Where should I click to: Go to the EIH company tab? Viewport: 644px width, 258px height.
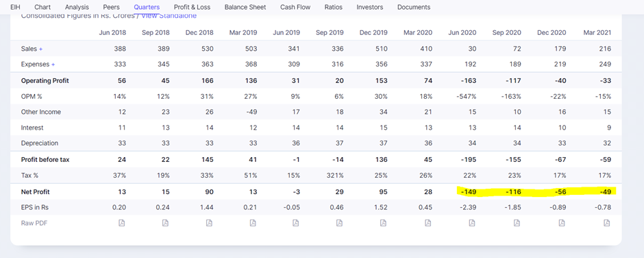[x=15, y=7]
